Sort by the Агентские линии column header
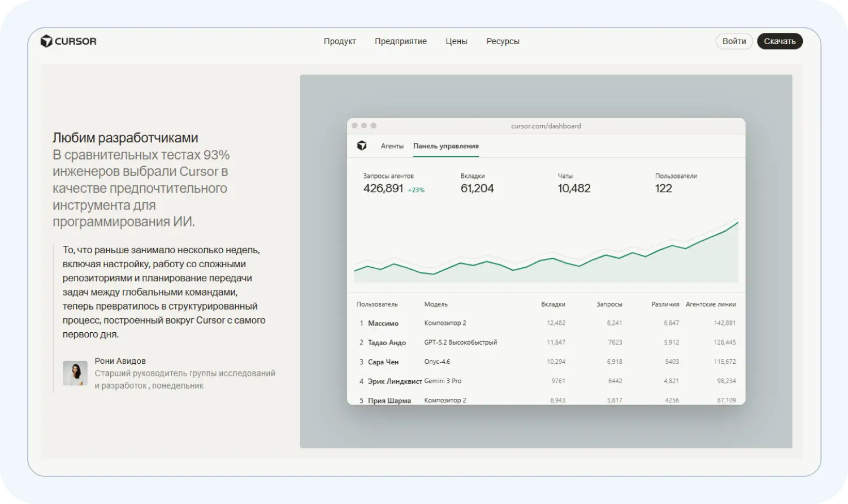The image size is (848, 504). 710,304
